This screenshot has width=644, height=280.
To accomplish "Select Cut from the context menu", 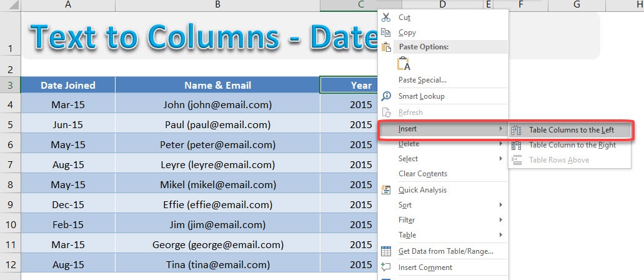I will click(x=443, y=17).
